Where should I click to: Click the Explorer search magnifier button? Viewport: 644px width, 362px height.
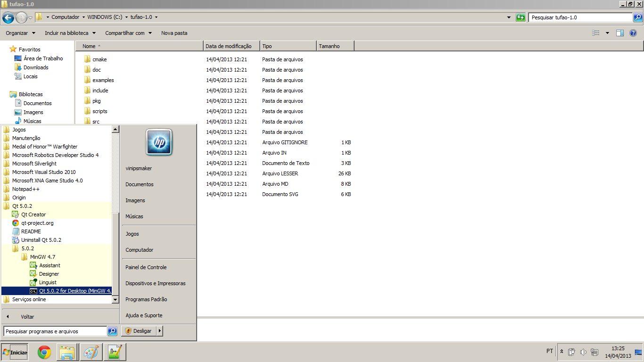tap(637, 17)
